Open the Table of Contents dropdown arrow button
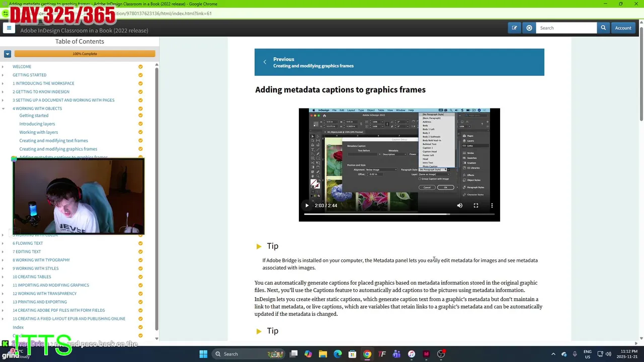This screenshot has height=362, width=644. coord(7,54)
